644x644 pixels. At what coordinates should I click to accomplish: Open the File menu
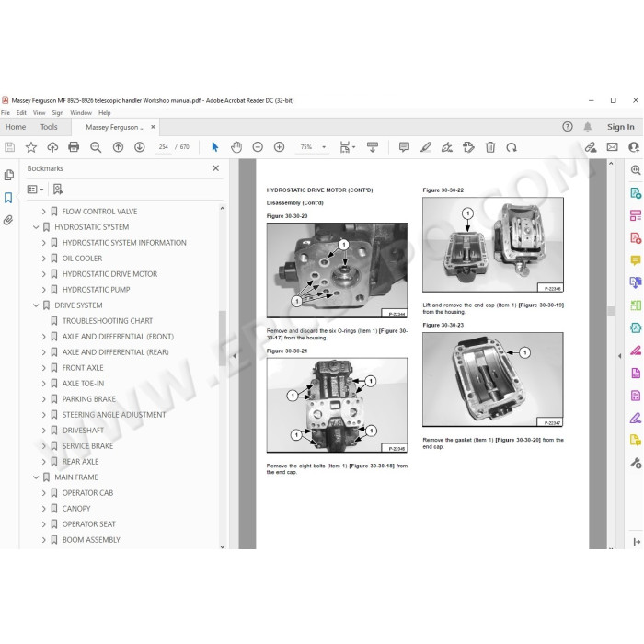click(x=6, y=112)
